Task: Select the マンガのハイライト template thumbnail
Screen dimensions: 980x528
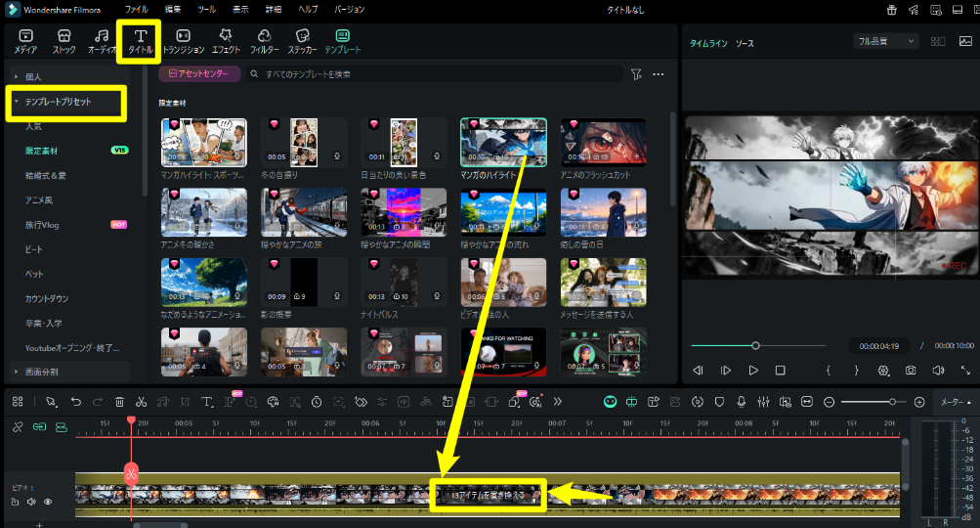Action: pyautogui.click(x=503, y=143)
